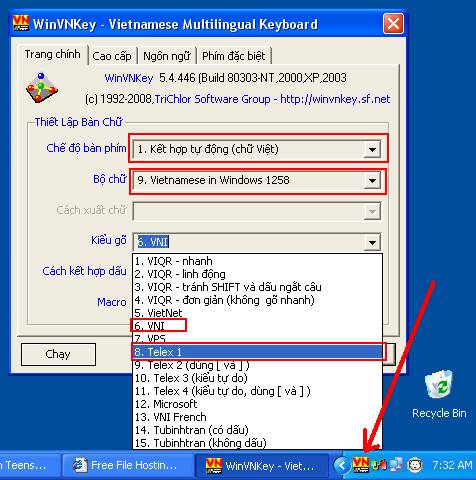Image resolution: width=476 pixels, height=480 pixels.
Task: Switch to the Cao cấp tab
Action: 112,56
